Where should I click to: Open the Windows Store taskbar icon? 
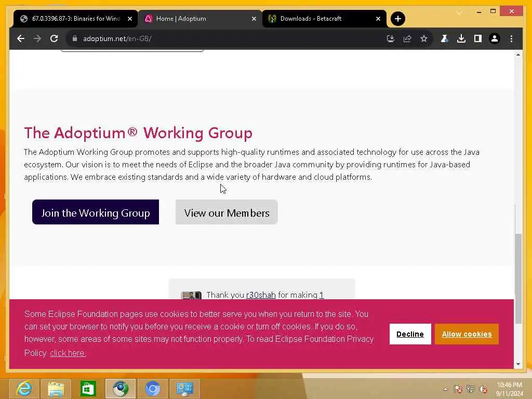pyautogui.click(x=88, y=389)
